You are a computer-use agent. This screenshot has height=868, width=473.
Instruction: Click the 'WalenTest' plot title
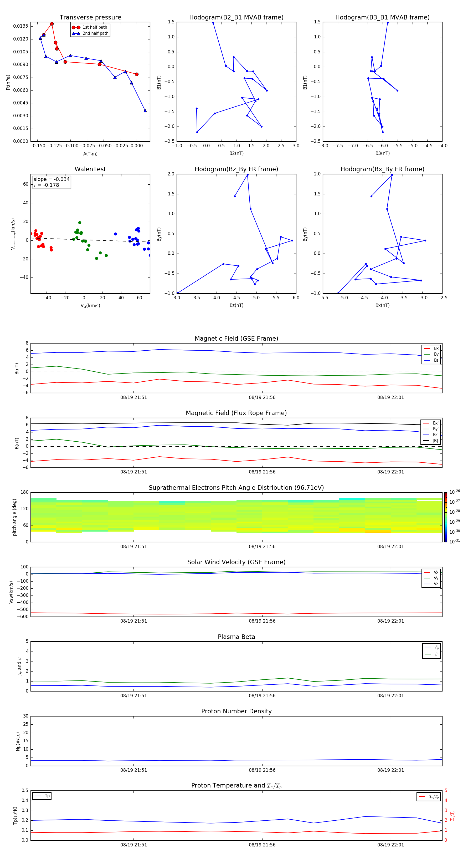point(90,169)
